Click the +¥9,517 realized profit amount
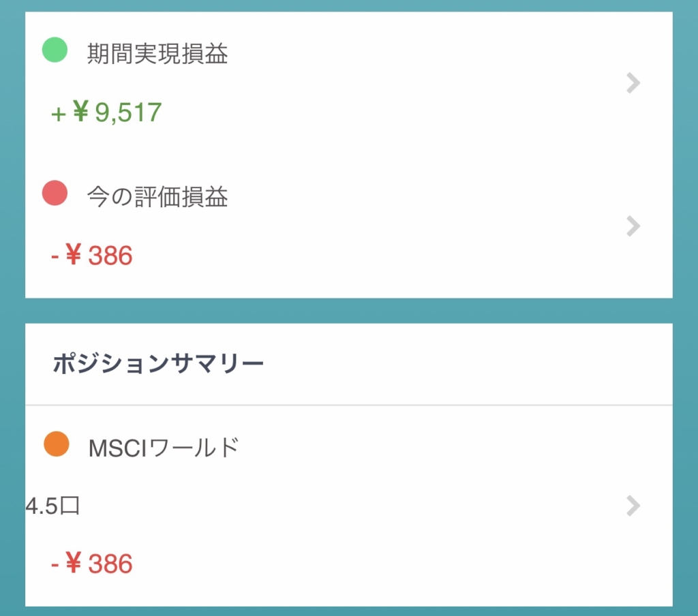 pos(106,112)
